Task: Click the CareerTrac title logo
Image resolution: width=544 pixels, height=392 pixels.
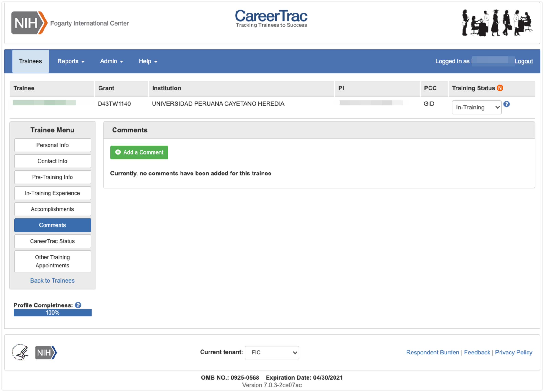Action: pyautogui.click(x=271, y=19)
